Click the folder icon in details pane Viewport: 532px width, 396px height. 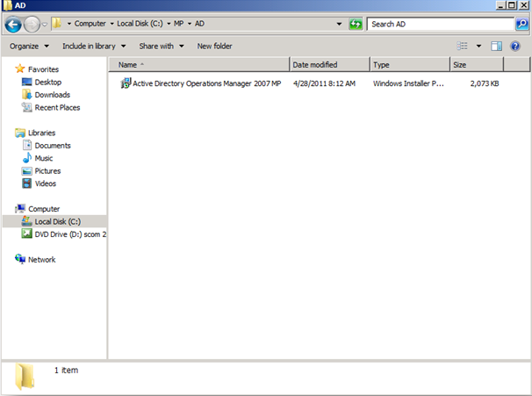[x=25, y=376]
